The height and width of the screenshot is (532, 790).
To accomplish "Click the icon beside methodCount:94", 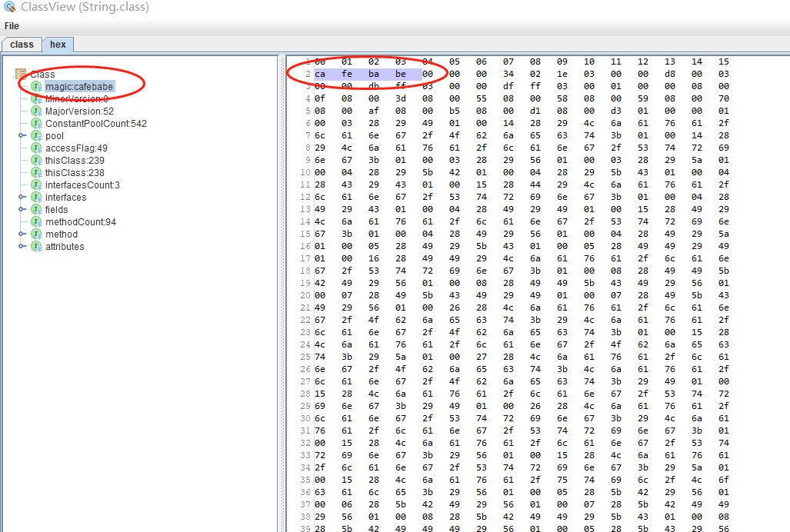I will tap(36, 222).
